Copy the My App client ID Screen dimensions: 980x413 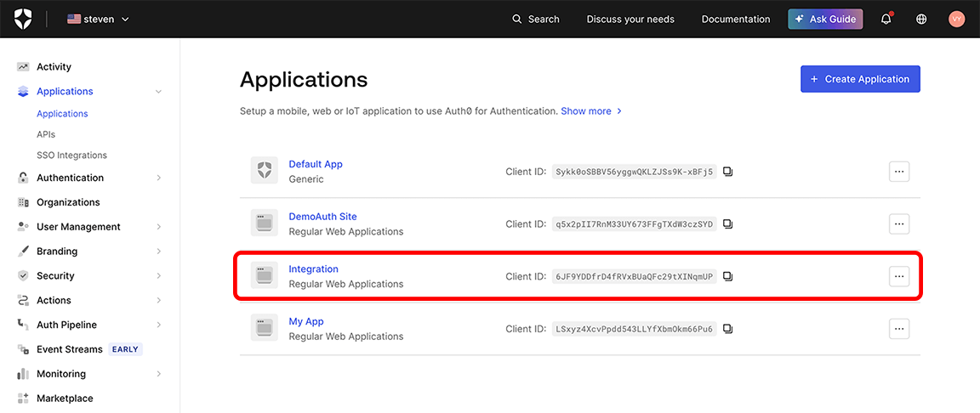coord(727,329)
